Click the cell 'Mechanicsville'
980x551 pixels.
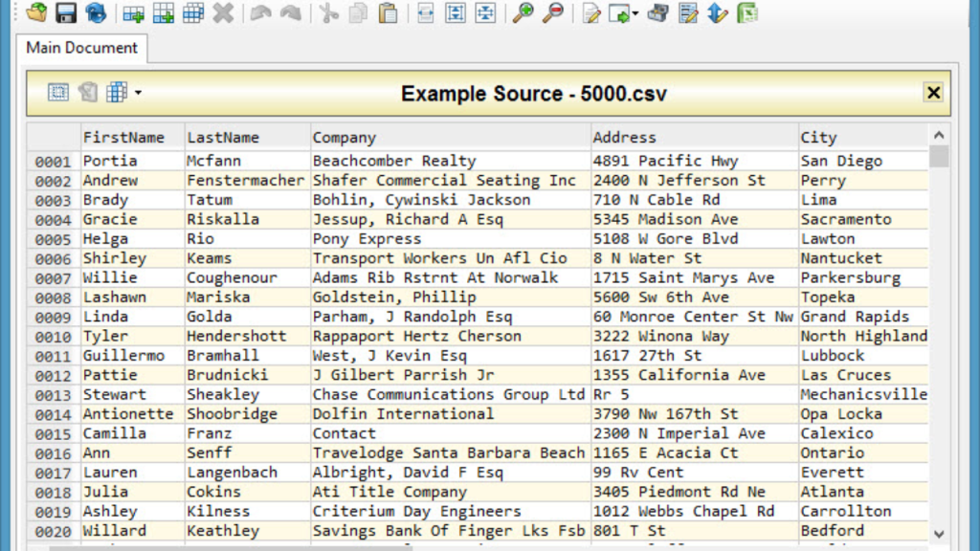[x=864, y=394]
